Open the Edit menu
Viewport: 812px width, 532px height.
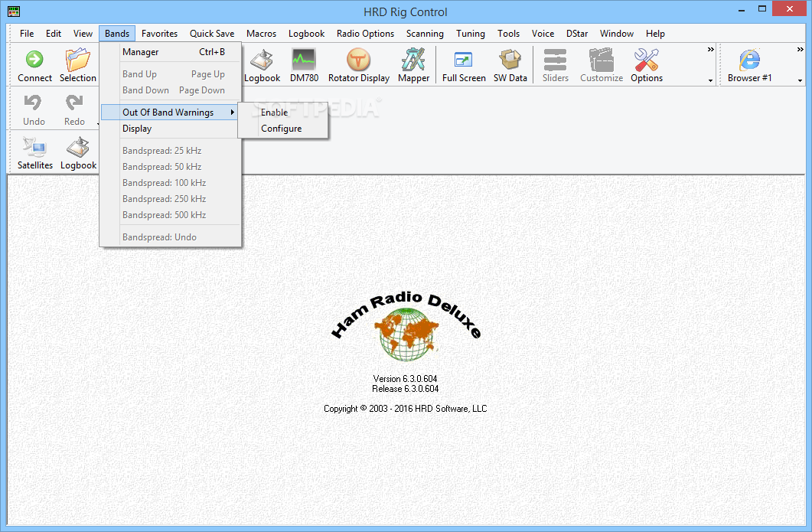(x=54, y=33)
